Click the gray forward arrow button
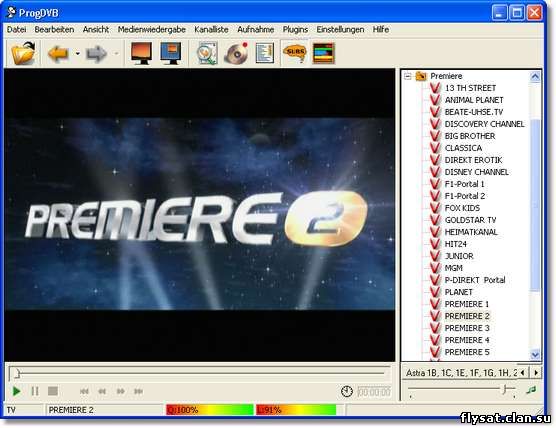Image resolution: width=556 pixels, height=428 pixels. [x=96, y=54]
